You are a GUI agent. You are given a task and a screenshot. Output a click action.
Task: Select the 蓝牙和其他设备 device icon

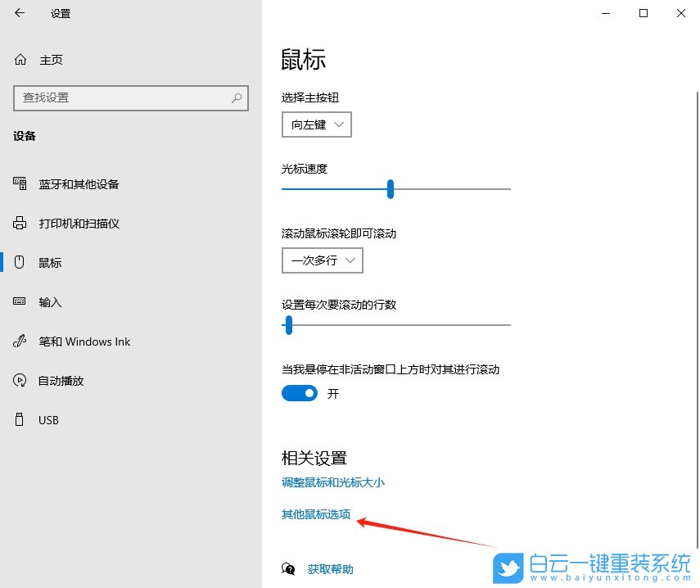tap(18, 183)
